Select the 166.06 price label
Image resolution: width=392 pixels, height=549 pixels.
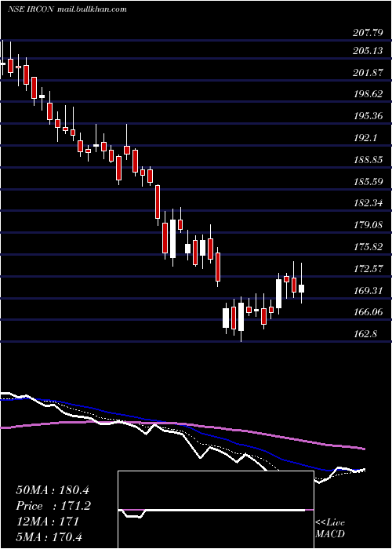[x=367, y=312]
